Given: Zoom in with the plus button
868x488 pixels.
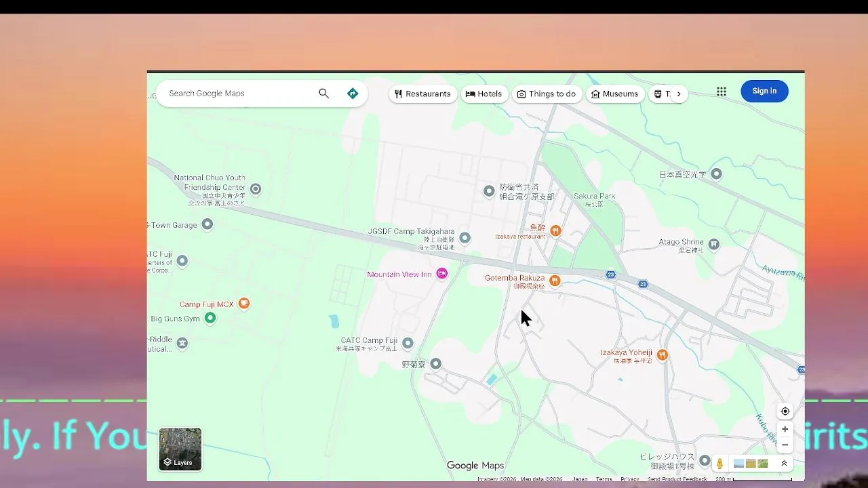Looking at the screenshot, I should [x=785, y=429].
